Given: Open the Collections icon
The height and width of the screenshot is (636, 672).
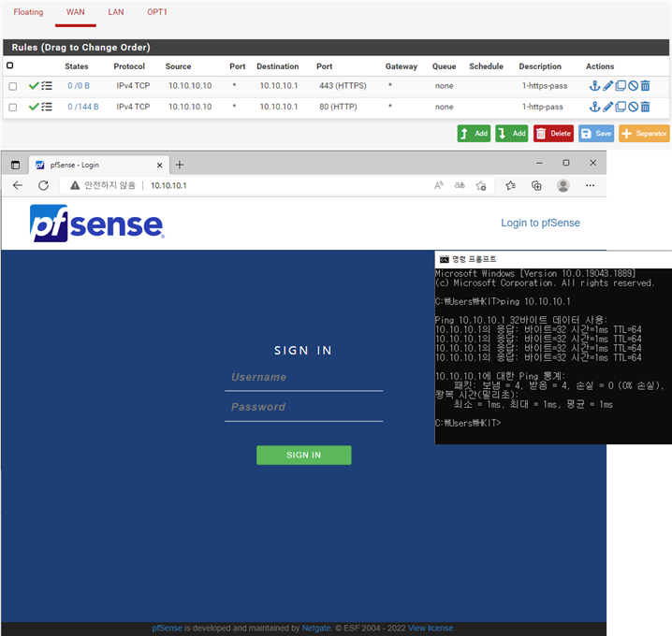Looking at the screenshot, I should coord(536,185).
